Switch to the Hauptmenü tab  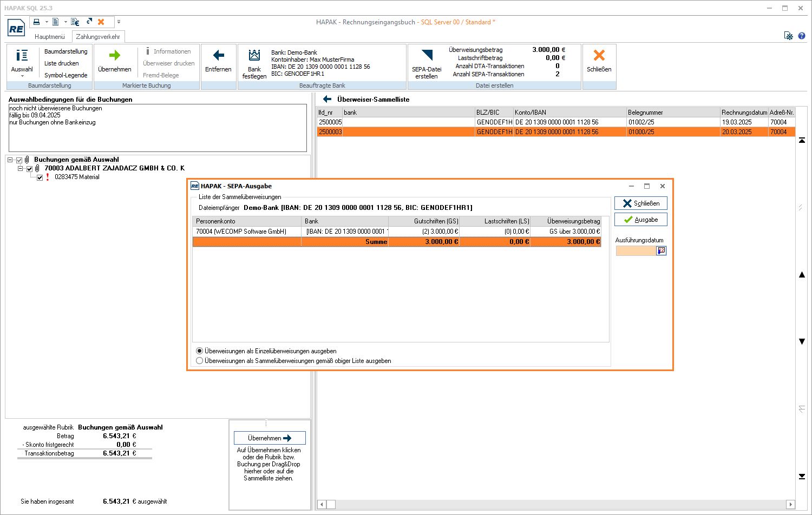[x=50, y=37]
